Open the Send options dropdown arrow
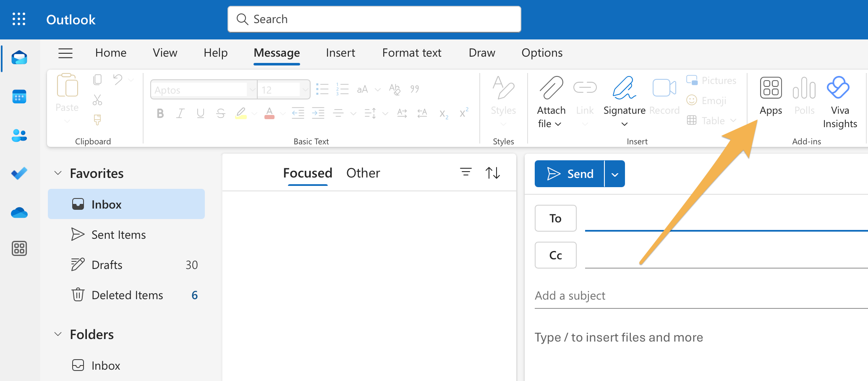This screenshot has height=381, width=868. pyautogui.click(x=615, y=174)
